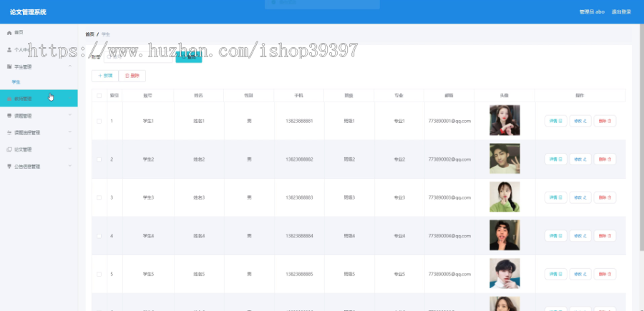Expand the 论文管理 menu chevron
644x311 pixels.
point(70,149)
